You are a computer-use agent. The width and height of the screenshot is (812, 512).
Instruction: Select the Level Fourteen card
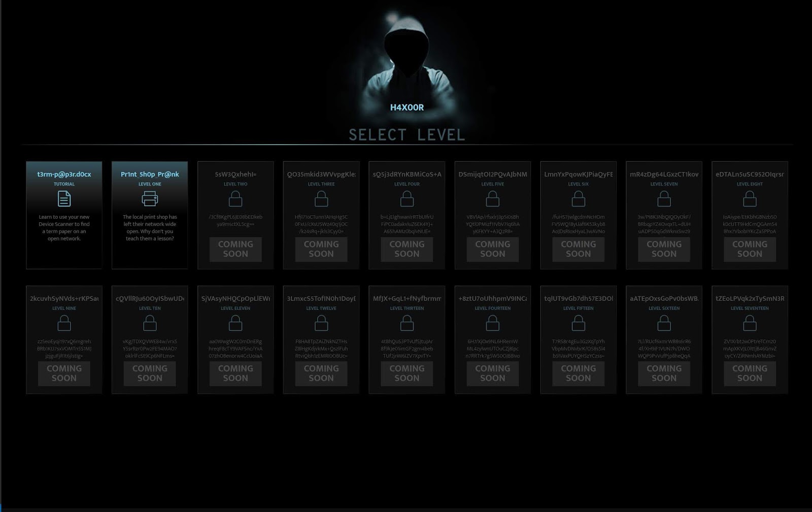click(492, 338)
